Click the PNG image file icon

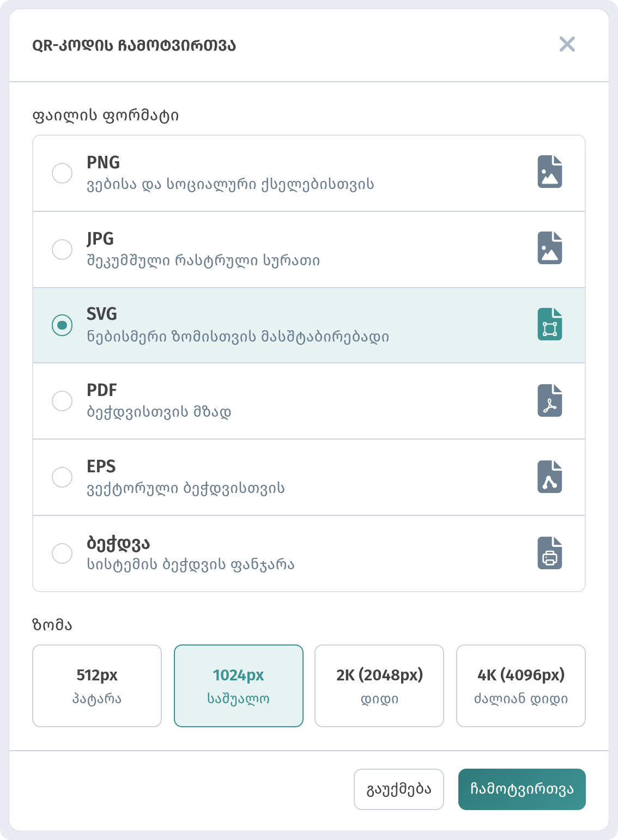point(550,172)
